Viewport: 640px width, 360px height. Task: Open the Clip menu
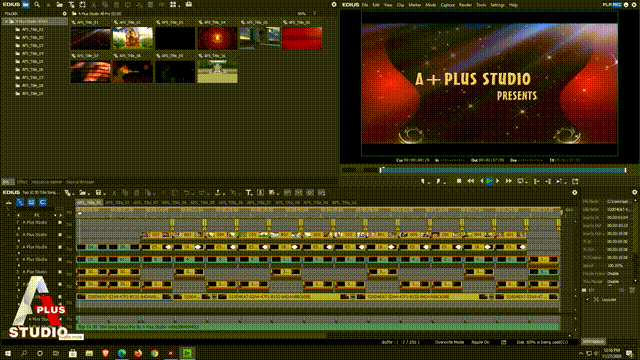(400, 5)
